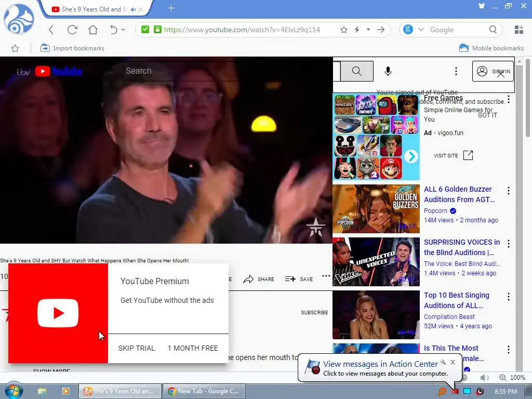This screenshot has width=532, height=399.
Task: Click the SAVE to playlist button
Action: coord(299,279)
